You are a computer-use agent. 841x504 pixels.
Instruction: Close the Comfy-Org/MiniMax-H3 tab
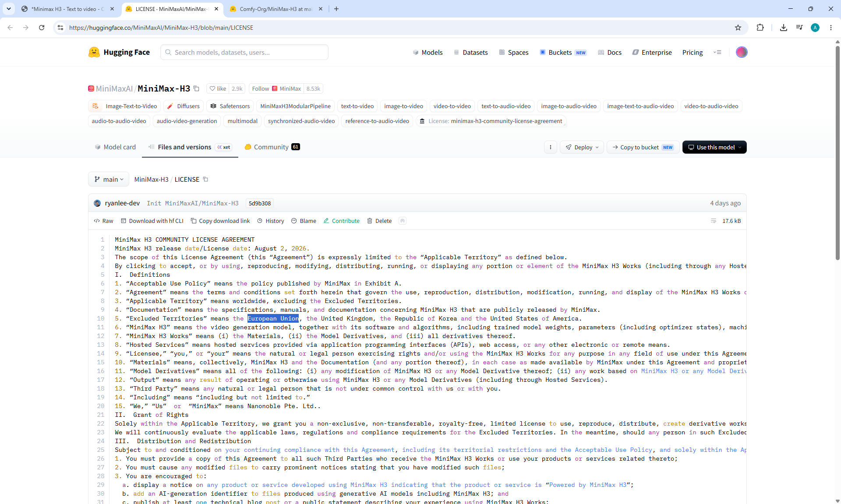(x=321, y=9)
